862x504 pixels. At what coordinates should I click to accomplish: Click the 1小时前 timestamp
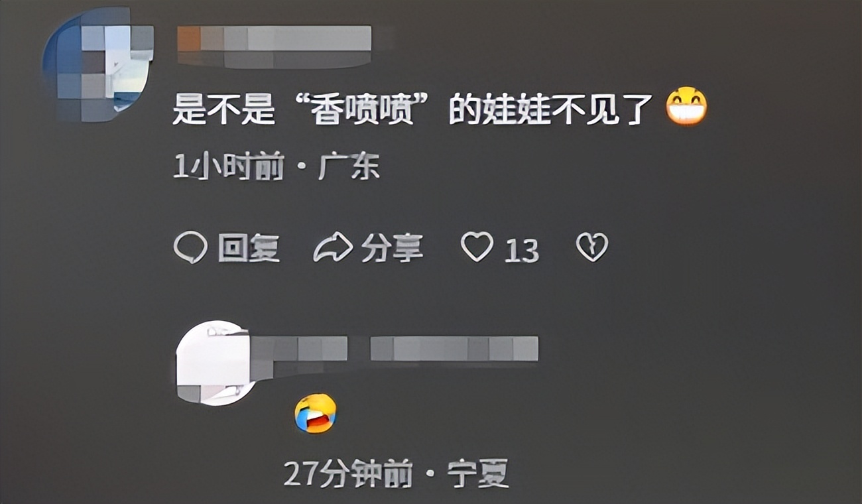pos(228,168)
